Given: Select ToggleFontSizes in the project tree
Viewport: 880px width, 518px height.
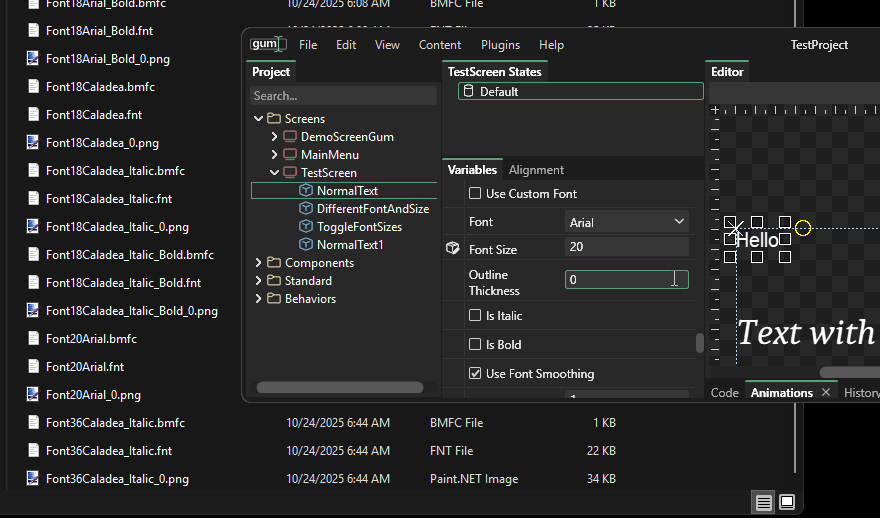Looking at the screenshot, I should point(357,227).
